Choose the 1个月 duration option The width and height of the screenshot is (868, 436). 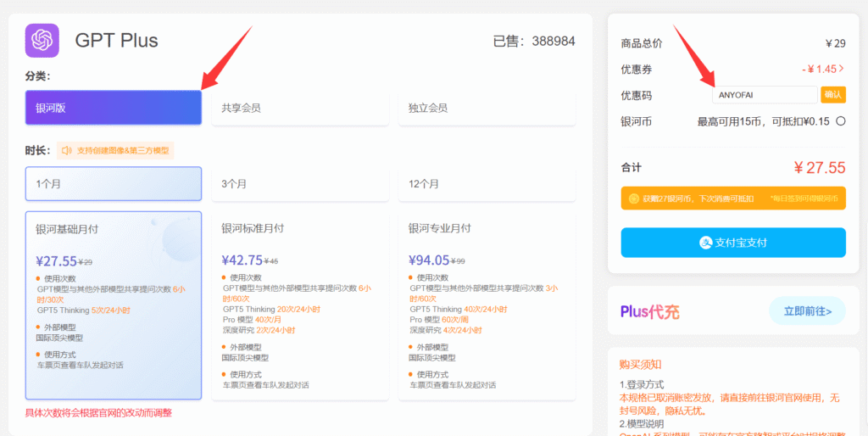pyautogui.click(x=114, y=184)
